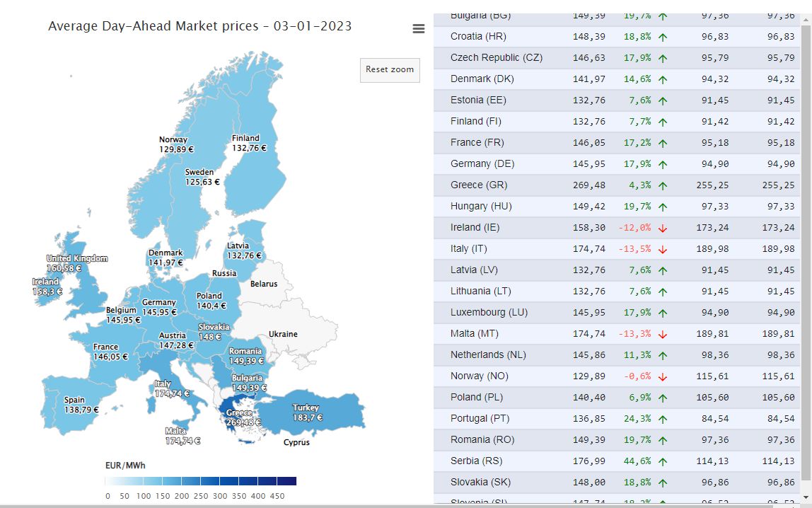
Task: Click the red down arrow in Malta row
Action: 663,334
